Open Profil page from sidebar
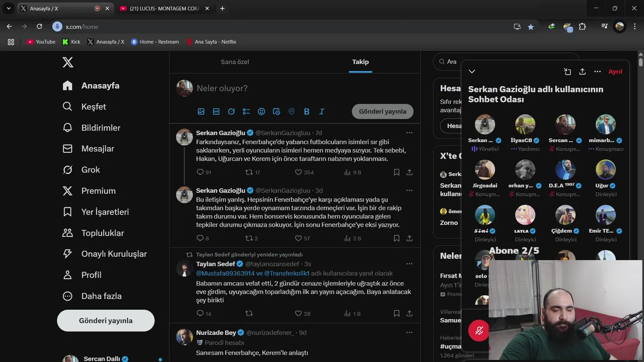 pos(82,275)
